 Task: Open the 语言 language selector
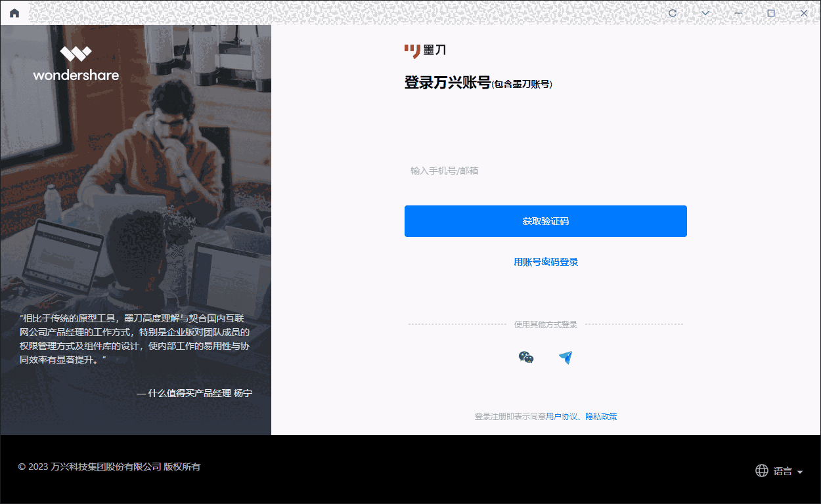point(781,470)
